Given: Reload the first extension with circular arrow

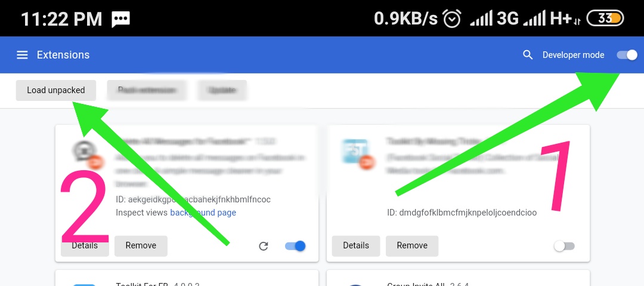Looking at the screenshot, I should (x=264, y=246).
